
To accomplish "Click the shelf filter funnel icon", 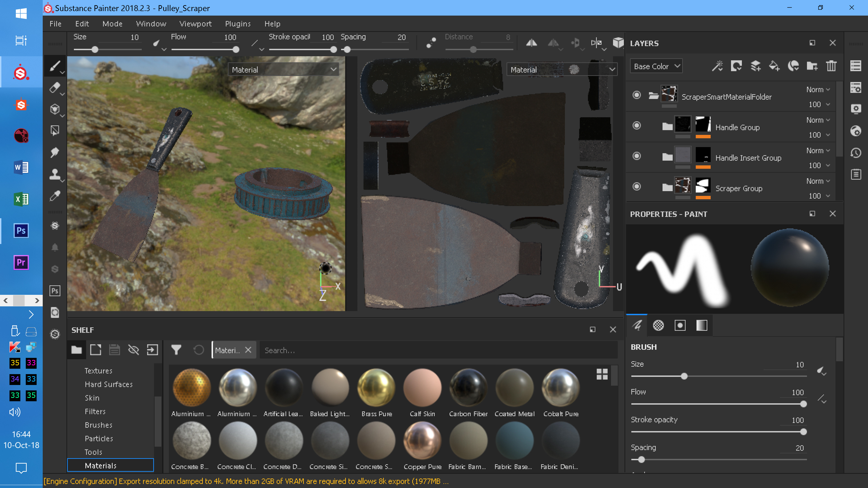I will coord(176,350).
